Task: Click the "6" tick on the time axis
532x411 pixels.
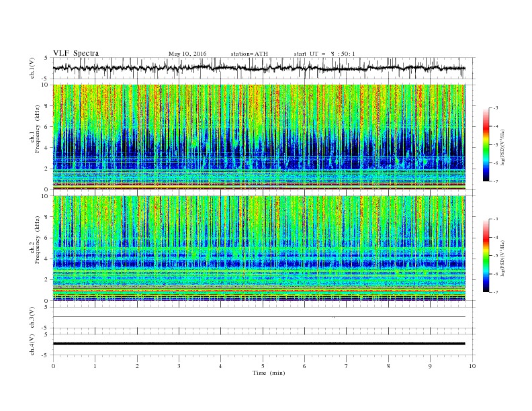Action: point(304,366)
